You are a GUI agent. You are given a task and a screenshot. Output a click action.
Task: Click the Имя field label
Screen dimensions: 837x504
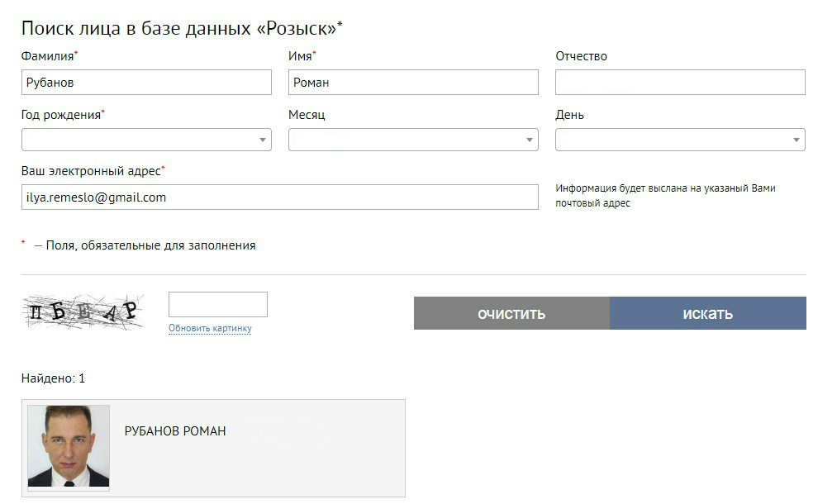(x=300, y=56)
